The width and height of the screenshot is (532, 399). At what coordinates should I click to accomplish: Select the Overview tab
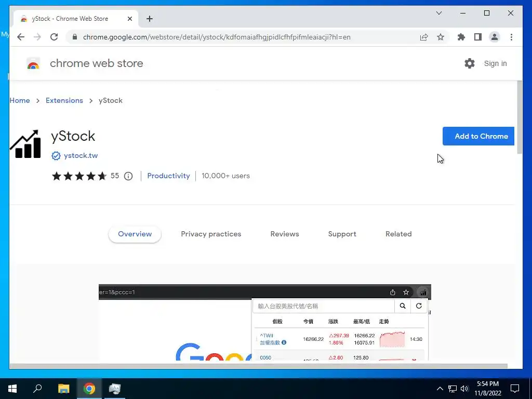[135, 234]
